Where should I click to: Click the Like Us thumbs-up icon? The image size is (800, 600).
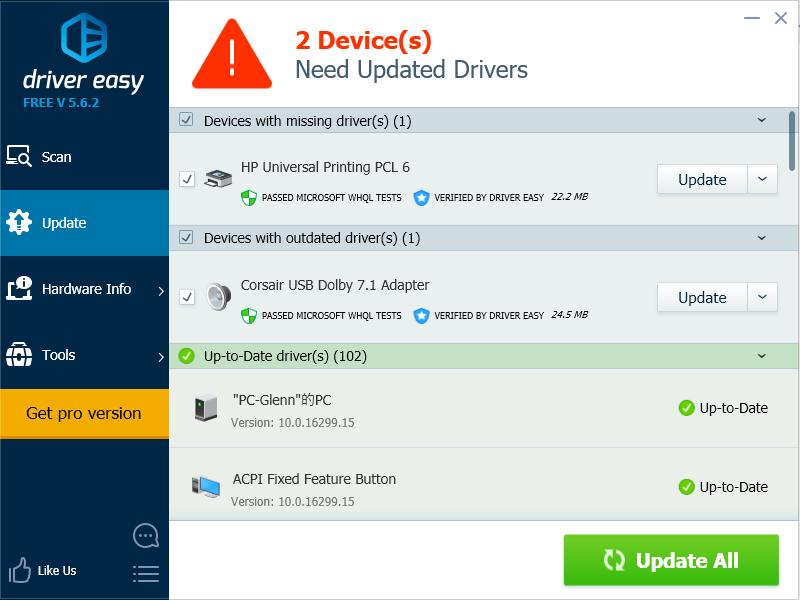pyautogui.click(x=20, y=570)
